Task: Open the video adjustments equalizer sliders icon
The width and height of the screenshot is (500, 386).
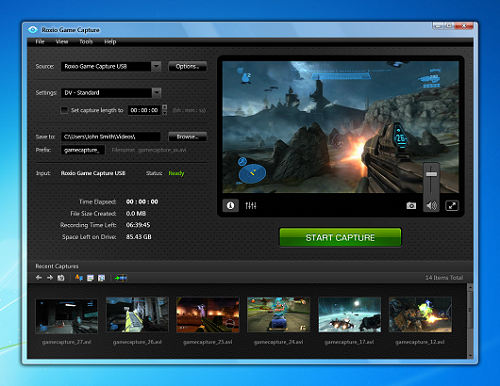Action: (251, 206)
